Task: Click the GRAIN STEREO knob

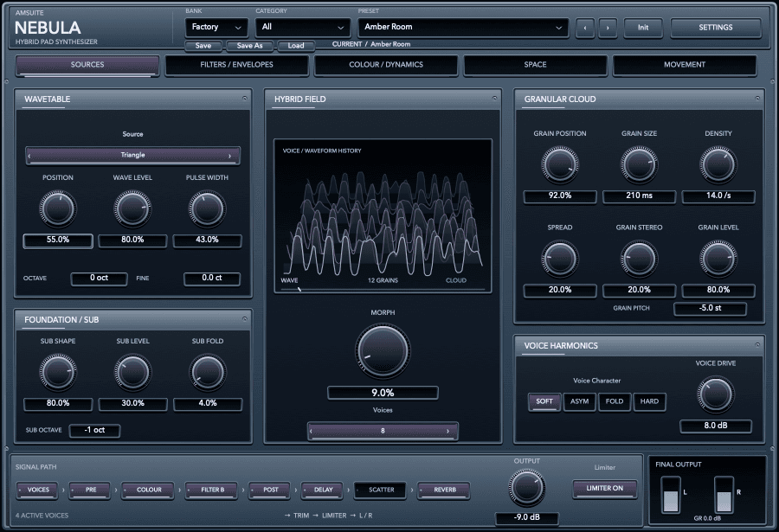Action: (639, 259)
